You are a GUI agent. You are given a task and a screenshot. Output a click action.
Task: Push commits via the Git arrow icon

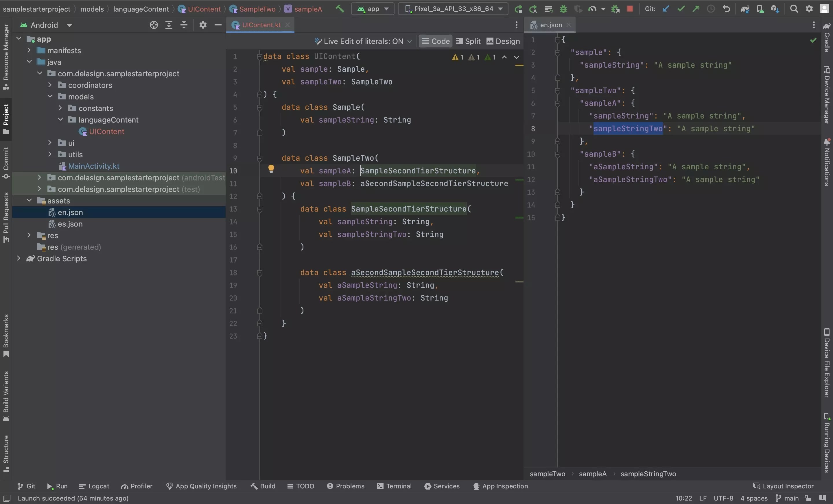(x=696, y=9)
